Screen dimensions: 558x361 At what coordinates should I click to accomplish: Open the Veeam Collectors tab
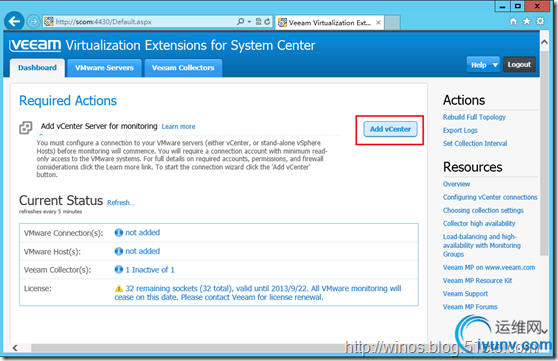point(183,68)
